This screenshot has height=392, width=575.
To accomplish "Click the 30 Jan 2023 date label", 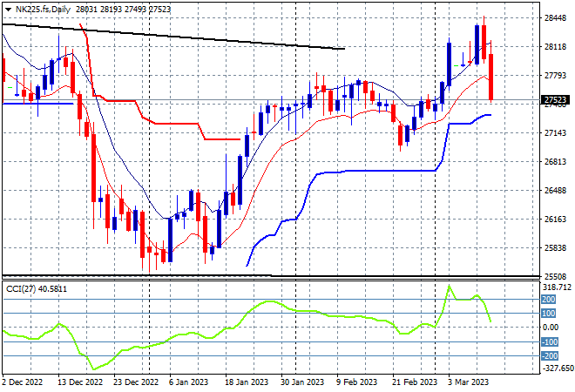I will 302,382.
